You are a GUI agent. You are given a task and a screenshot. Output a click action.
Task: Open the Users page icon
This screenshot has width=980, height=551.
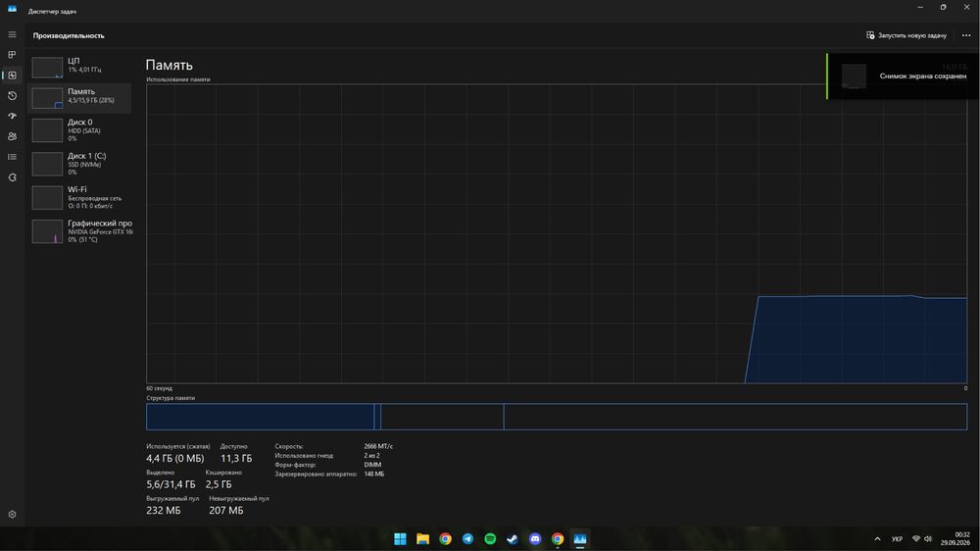tap(12, 136)
